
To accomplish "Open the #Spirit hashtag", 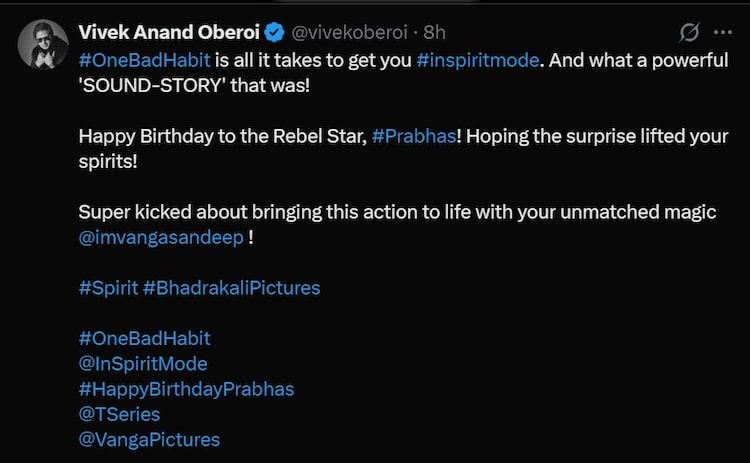I will [107, 288].
